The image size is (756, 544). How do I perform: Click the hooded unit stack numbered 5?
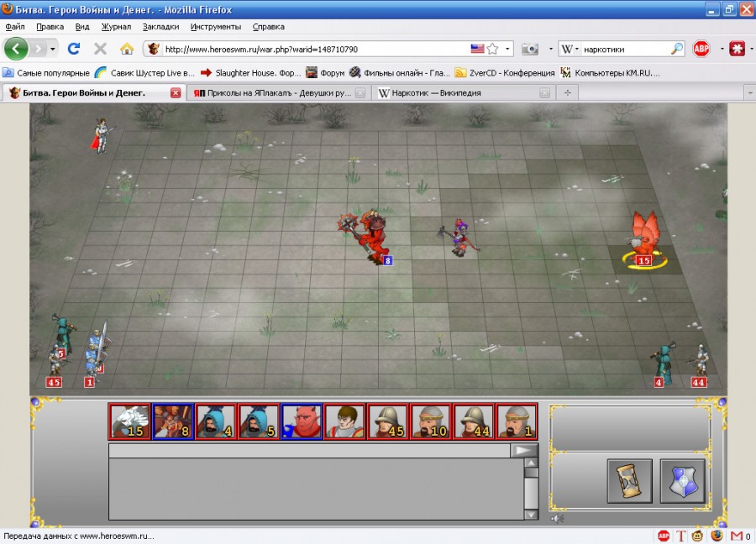tap(64, 335)
